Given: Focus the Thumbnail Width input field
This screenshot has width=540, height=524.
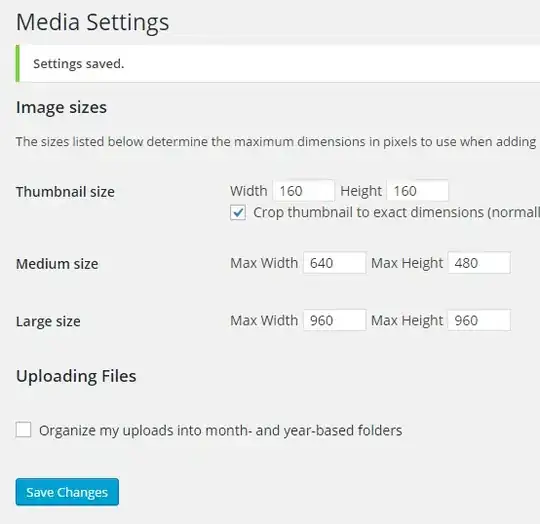Looking at the screenshot, I should coord(303,191).
